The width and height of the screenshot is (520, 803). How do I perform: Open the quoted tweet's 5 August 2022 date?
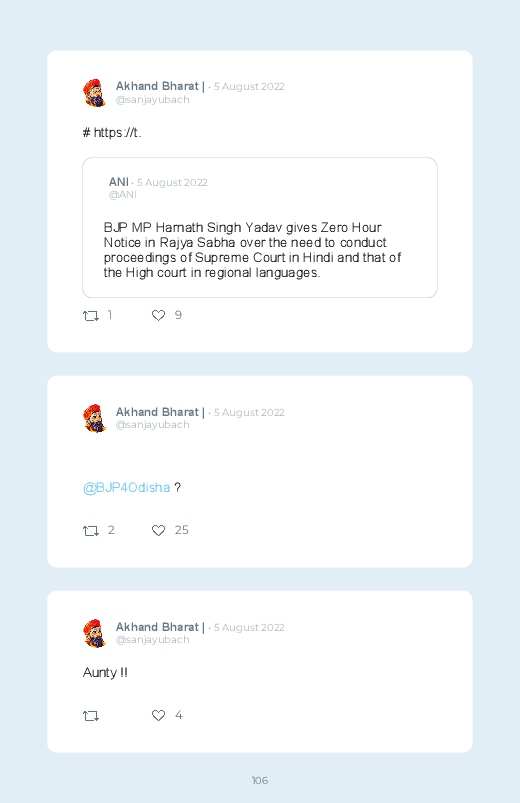pos(172,182)
